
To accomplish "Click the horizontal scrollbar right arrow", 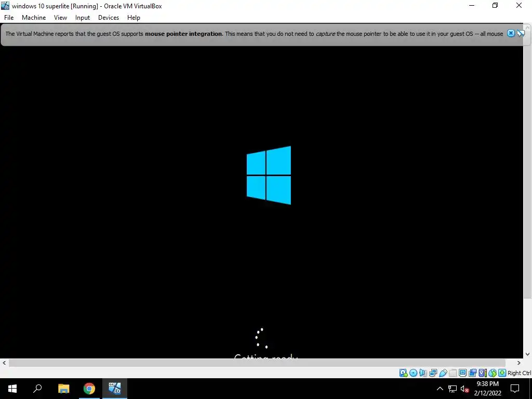I will click(519, 363).
